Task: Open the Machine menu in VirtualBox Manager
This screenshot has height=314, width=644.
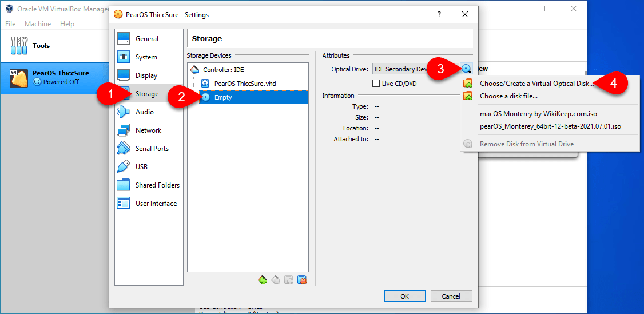Action: click(38, 24)
